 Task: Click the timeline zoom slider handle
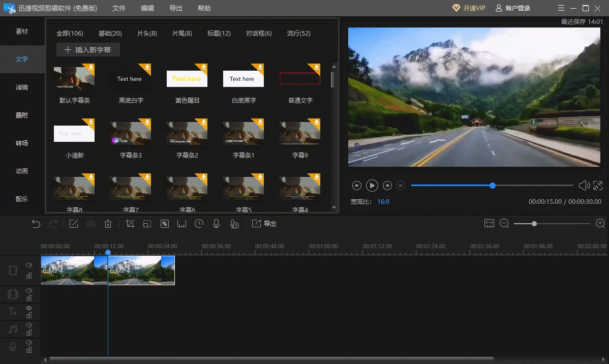pos(534,224)
